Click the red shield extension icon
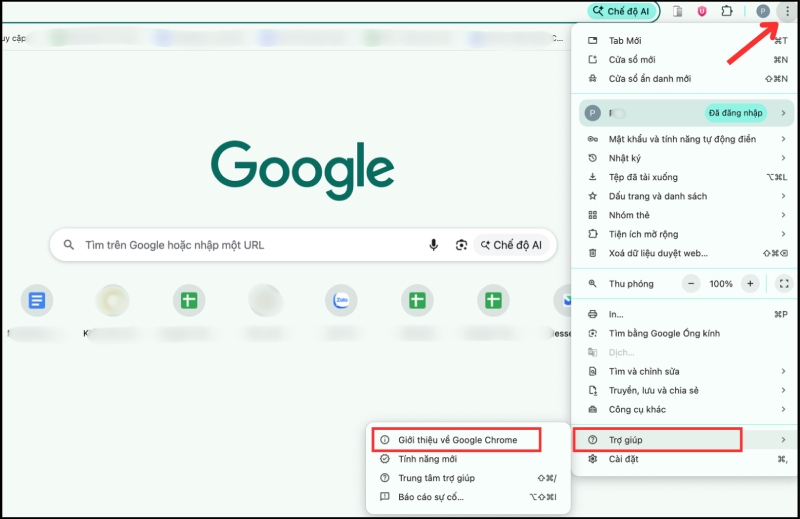800x519 pixels. tap(702, 11)
